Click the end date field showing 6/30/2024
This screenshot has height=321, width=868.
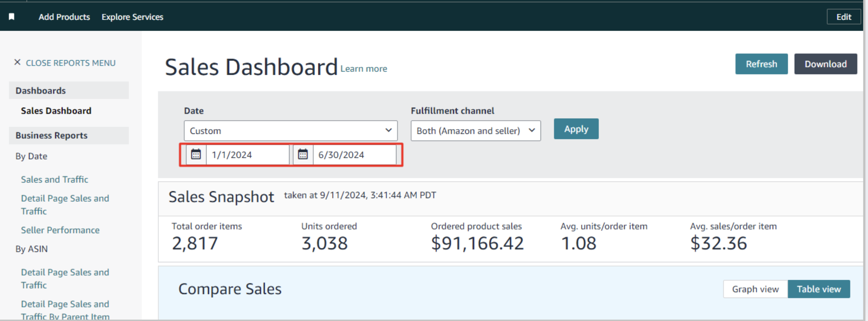(x=354, y=155)
